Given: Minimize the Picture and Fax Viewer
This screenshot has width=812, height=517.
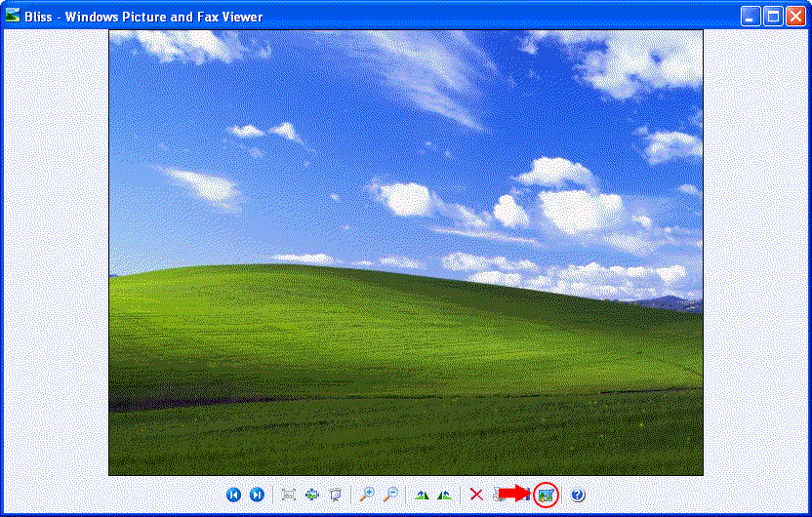Looking at the screenshot, I should coord(751,17).
